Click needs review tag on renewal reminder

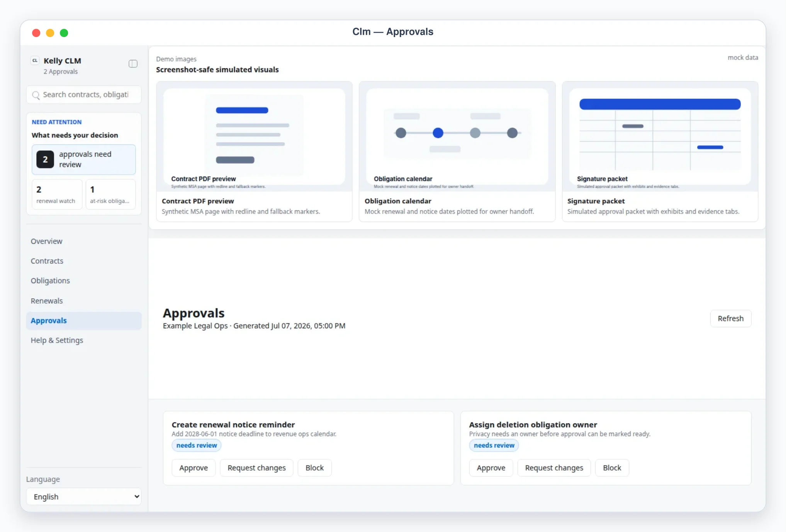click(x=197, y=445)
